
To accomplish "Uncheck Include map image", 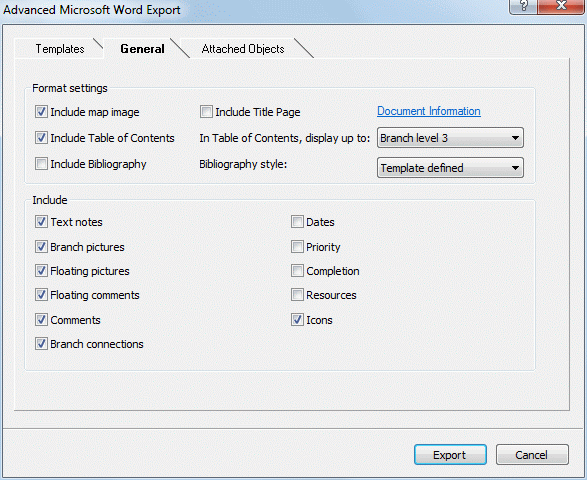I will (41, 112).
